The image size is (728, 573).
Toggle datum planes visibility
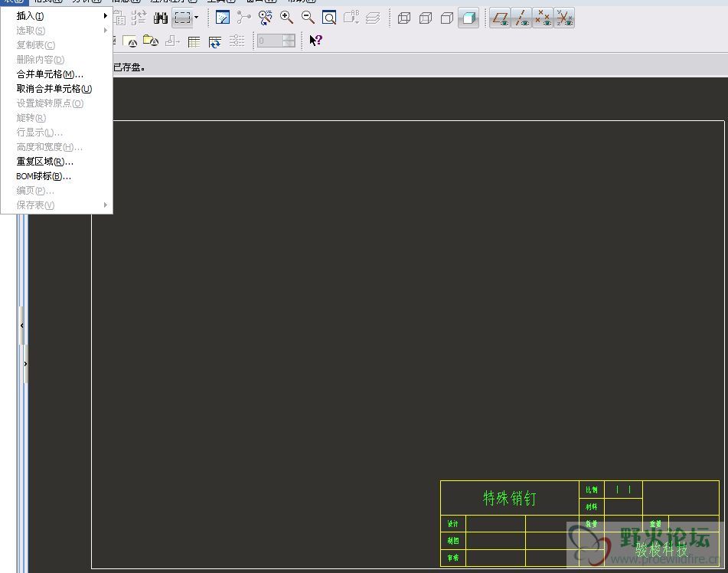click(500, 18)
